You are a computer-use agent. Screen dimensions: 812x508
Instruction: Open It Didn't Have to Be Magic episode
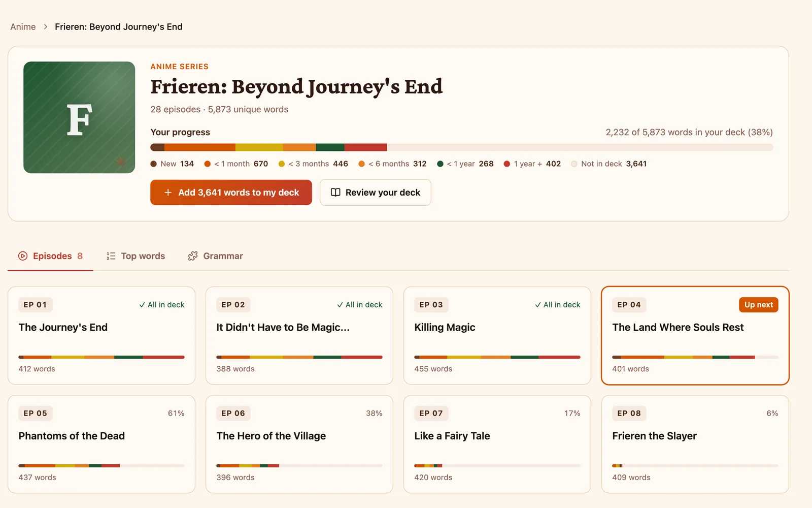pyautogui.click(x=299, y=336)
